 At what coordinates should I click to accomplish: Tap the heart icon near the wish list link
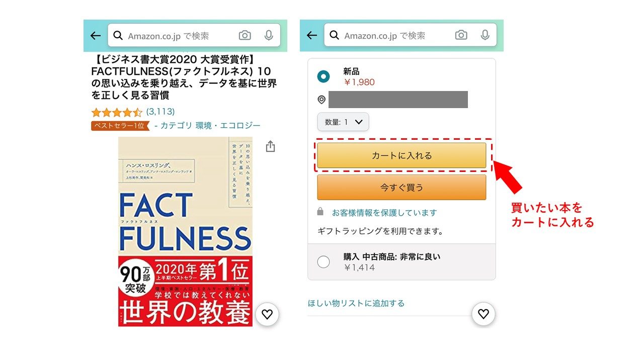tap(484, 314)
